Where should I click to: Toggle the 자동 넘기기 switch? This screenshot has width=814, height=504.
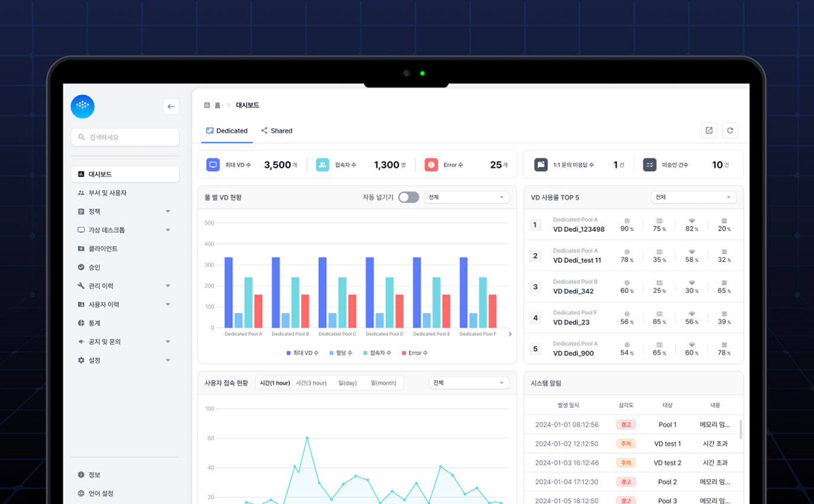tap(408, 198)
